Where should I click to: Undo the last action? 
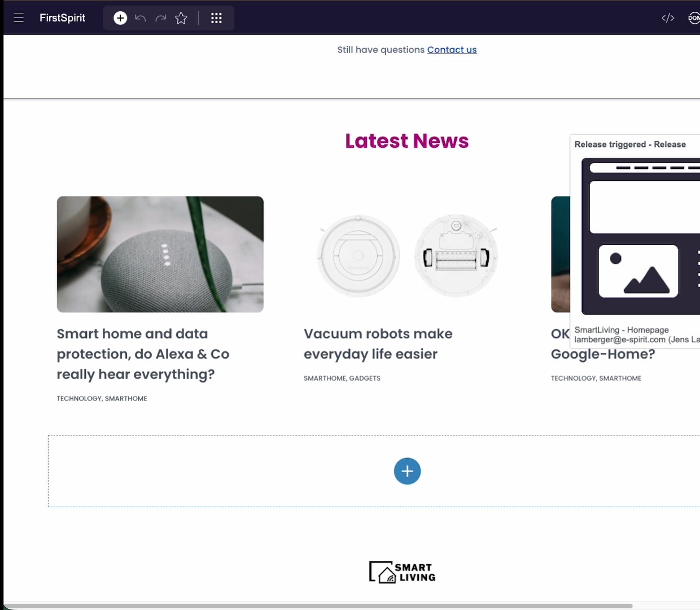pos(141,18)
